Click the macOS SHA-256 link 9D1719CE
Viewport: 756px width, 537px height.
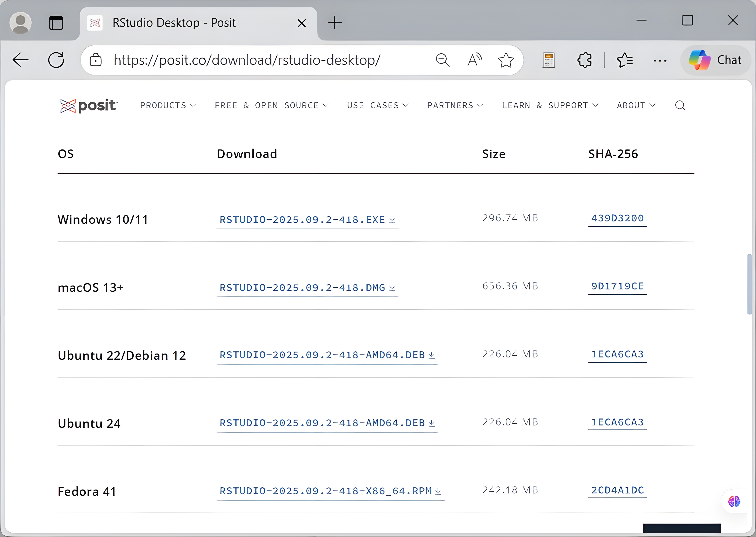tap(617, 286)
